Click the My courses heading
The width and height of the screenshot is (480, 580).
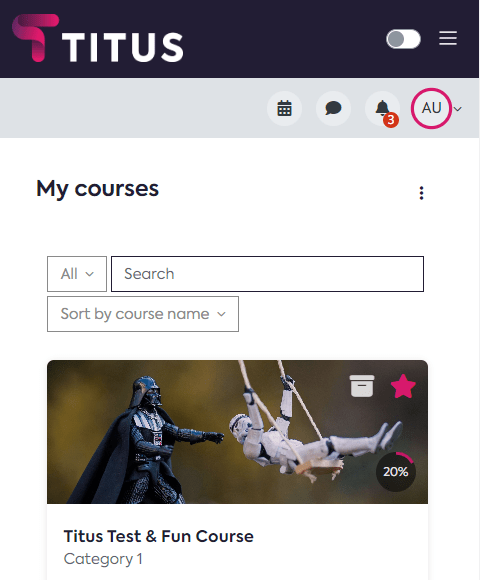click(98, 189)
